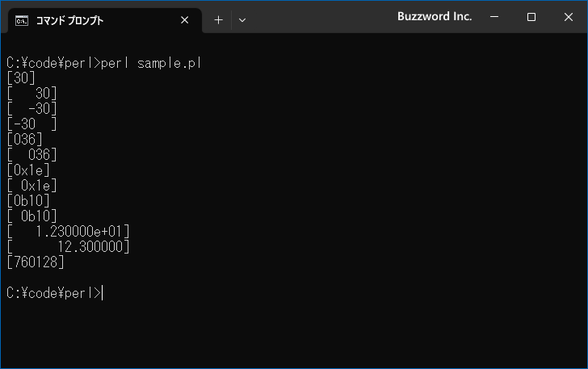Click the [0x1e] output line
Image resolution: width=588 pixels, height=369 pixels.
[x=28, y=170]
